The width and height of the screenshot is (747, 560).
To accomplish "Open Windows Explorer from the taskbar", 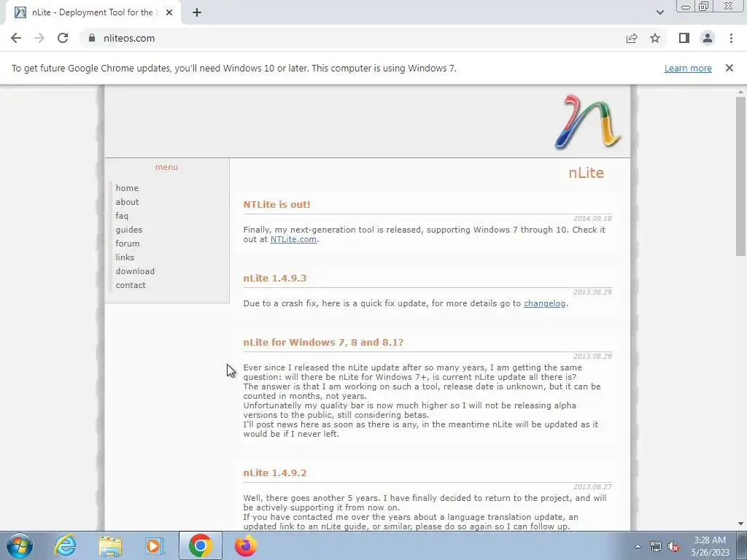I will point(110,545).
